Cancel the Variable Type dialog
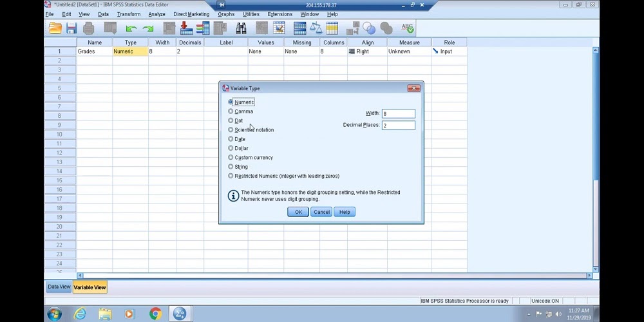Viewport: 644px width, 322px height. (321, 212)
